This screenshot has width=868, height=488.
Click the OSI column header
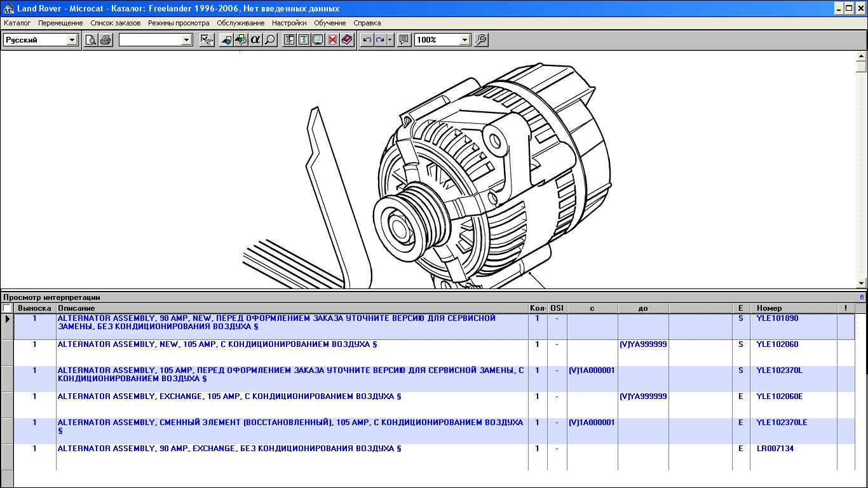557,308
